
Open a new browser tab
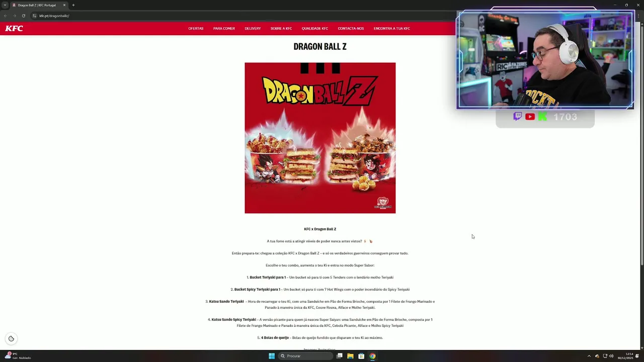point(73,5)
